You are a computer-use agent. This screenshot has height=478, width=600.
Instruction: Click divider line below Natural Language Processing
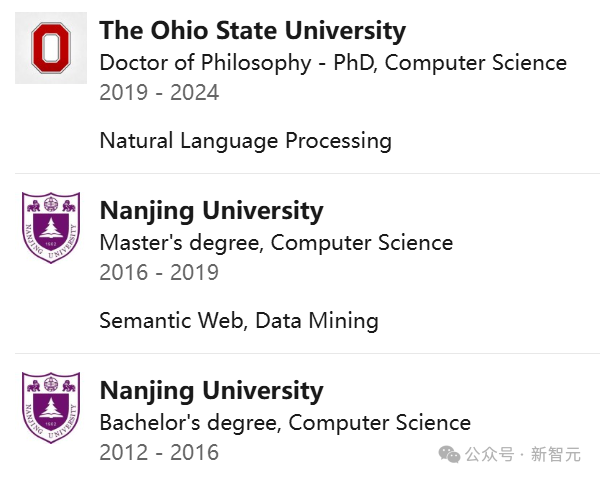(300, 173)
